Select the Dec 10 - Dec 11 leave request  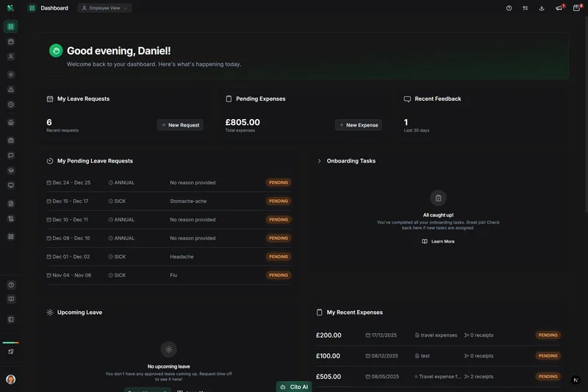pos(169,219)
